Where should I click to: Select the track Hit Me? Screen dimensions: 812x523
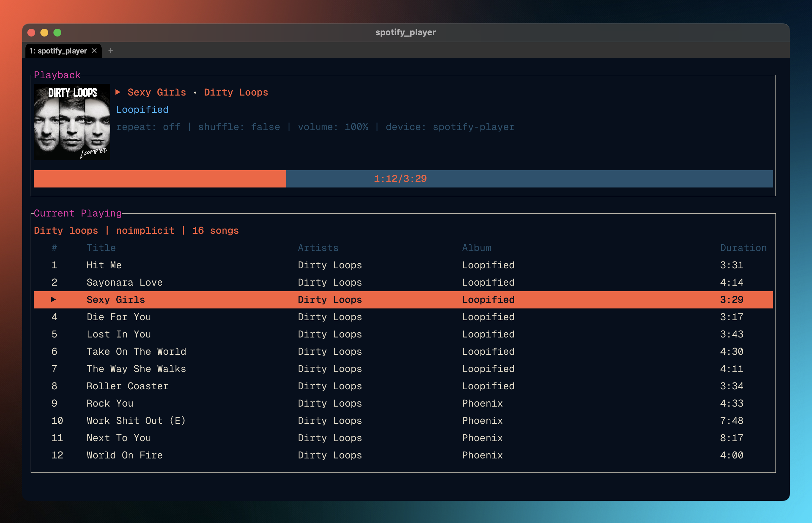point(104,265)
